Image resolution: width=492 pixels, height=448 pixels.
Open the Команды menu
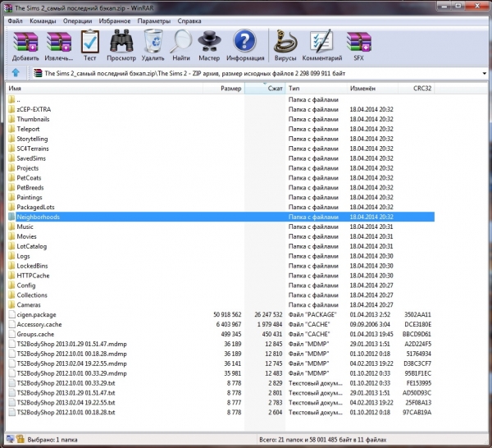tap(43, 21)
